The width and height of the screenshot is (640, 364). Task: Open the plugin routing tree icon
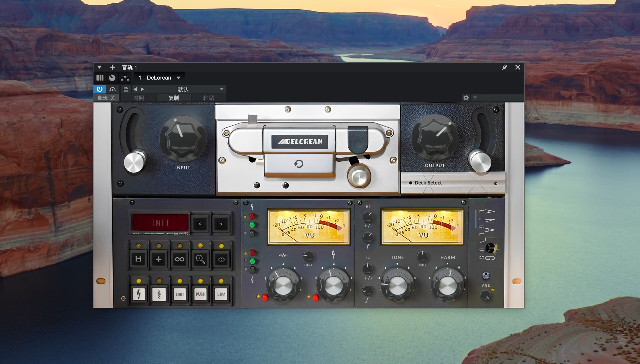[x=125, y=78]
